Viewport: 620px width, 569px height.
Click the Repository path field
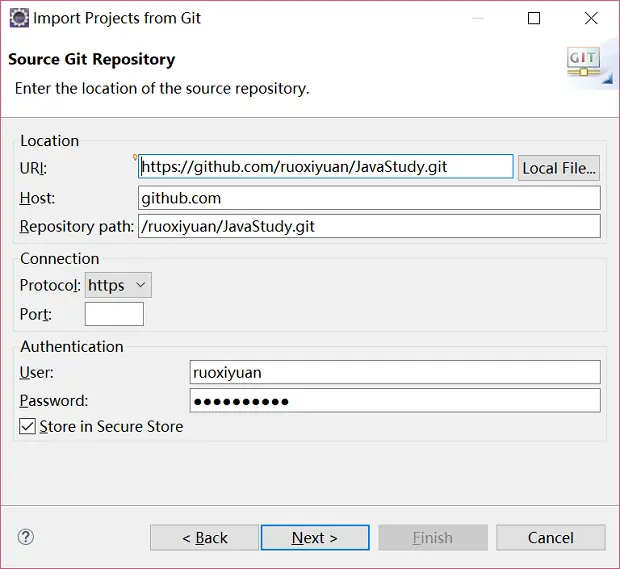coord(369,226)
